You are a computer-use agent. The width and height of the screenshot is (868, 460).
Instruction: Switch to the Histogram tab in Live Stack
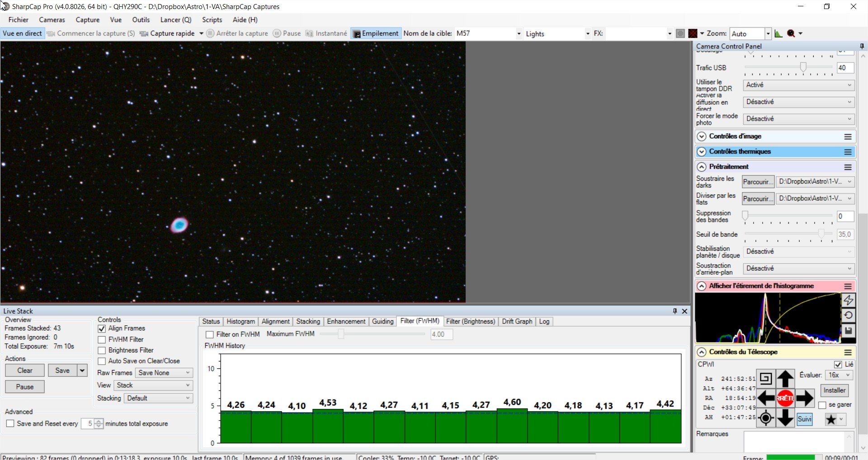[x=241, y=321]
